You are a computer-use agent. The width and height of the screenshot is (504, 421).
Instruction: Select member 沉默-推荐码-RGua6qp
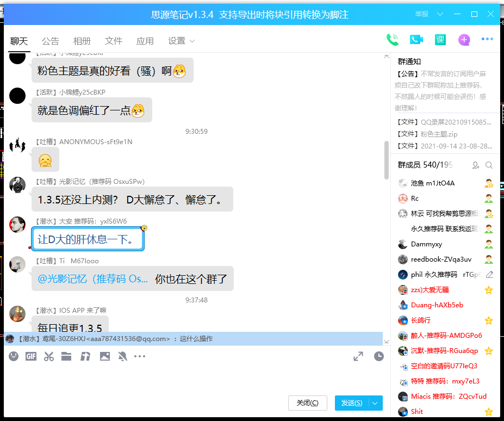444,351
